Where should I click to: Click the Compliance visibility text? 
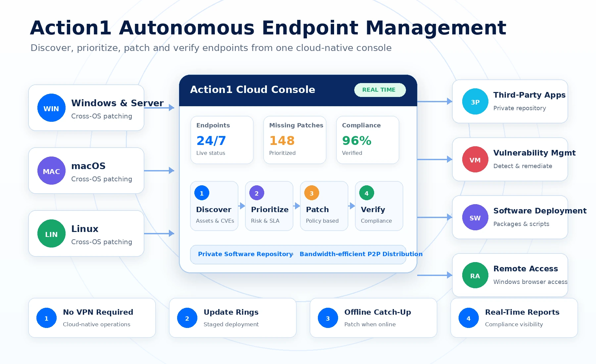coord(514,325)
